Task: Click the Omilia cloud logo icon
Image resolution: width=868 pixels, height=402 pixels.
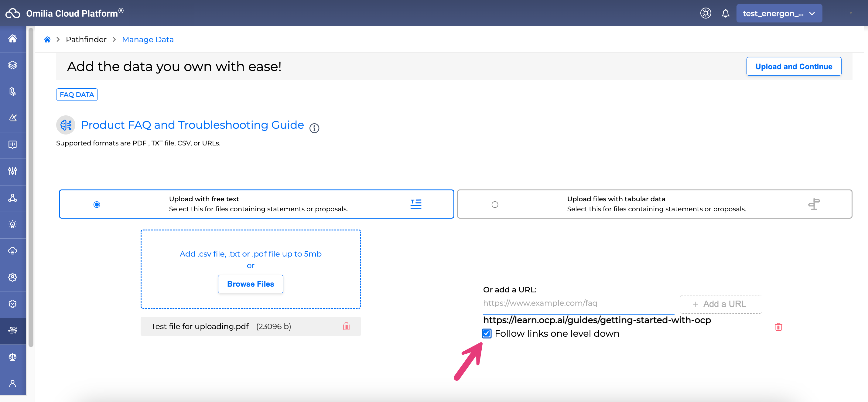Action: 13,13
